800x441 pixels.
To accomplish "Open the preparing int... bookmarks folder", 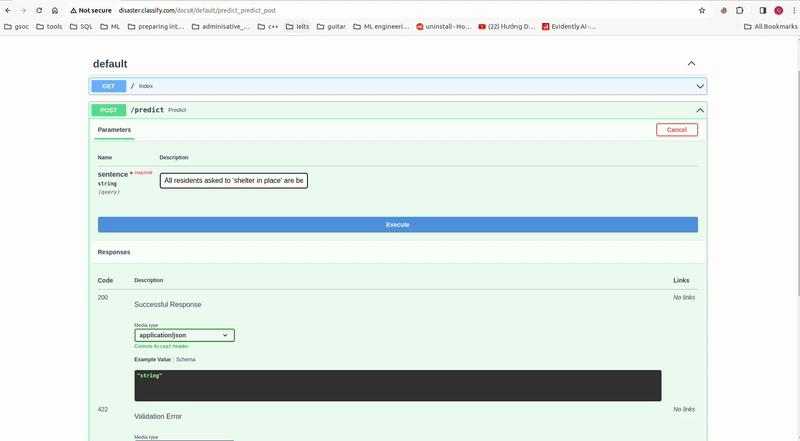I will 156,27.
